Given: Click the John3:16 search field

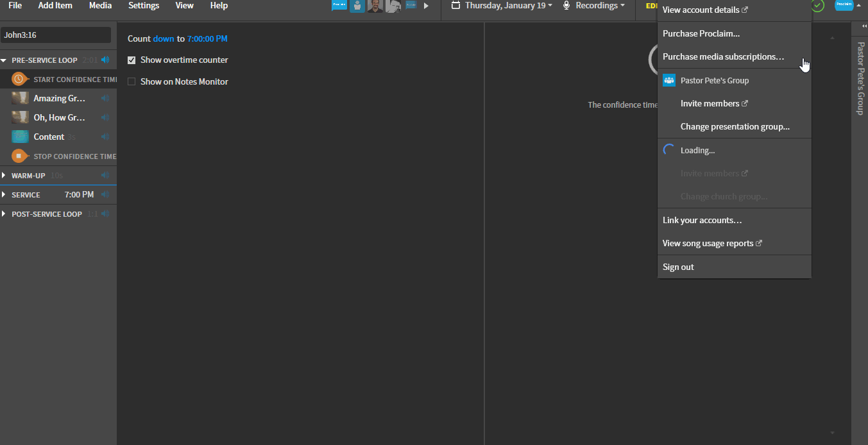Looking at the screenshot, I should point(56,35).
